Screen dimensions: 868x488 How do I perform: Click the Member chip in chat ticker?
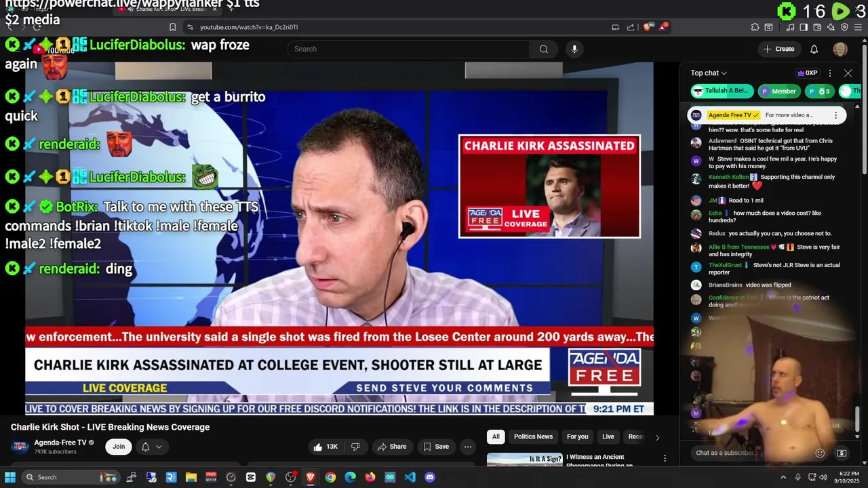[778, 91]
